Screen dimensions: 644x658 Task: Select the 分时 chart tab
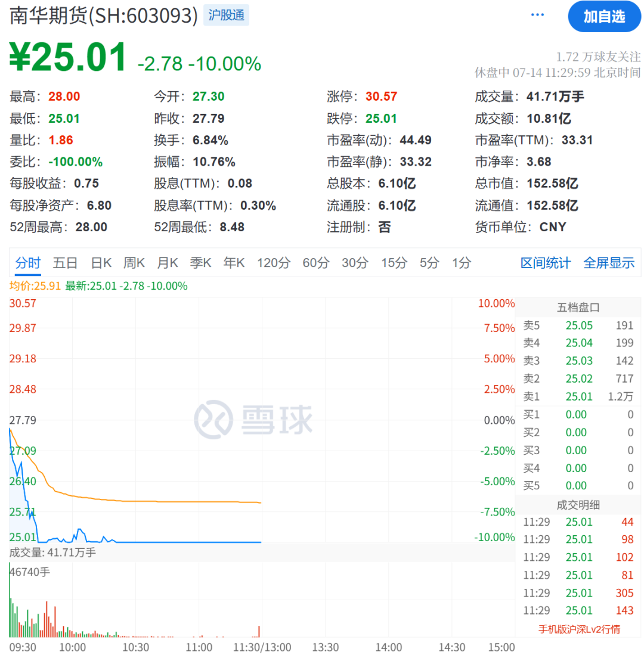(27, 263)
